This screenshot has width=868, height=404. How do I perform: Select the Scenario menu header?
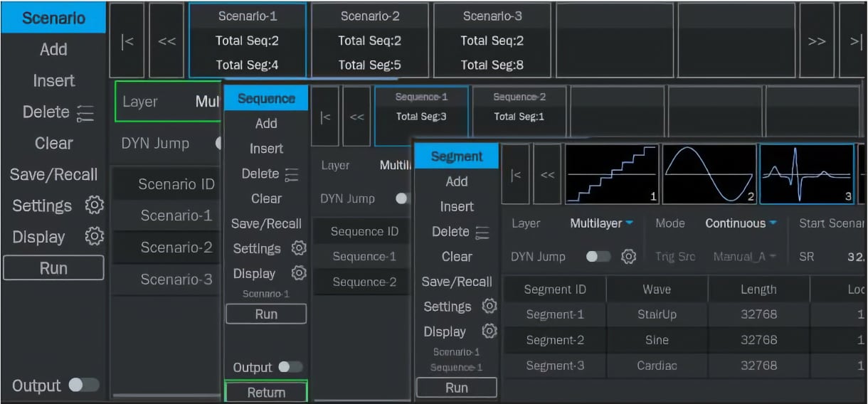pyautogui.click(x=53, y=18)
